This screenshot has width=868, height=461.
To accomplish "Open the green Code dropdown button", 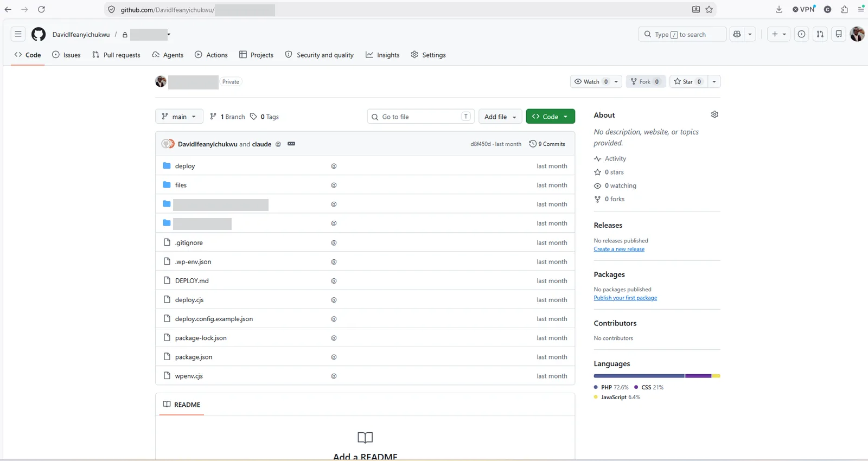I will point(550,117).
